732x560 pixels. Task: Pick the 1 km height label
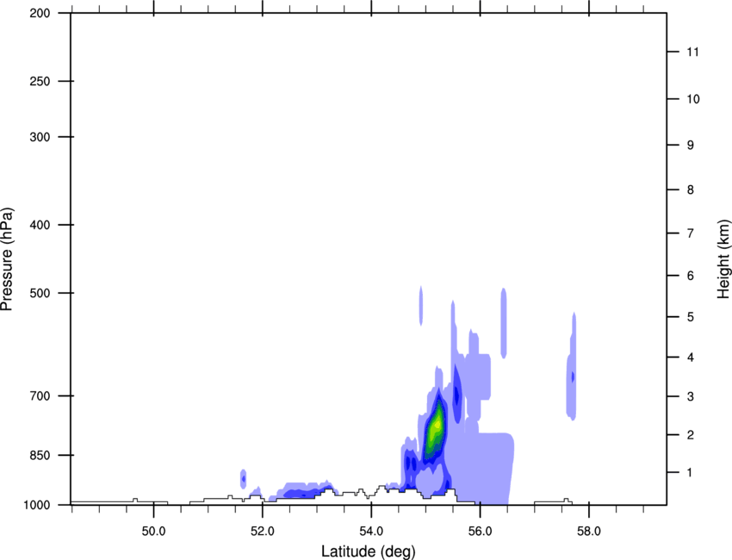pyautogui.click(x=690, y=473)
